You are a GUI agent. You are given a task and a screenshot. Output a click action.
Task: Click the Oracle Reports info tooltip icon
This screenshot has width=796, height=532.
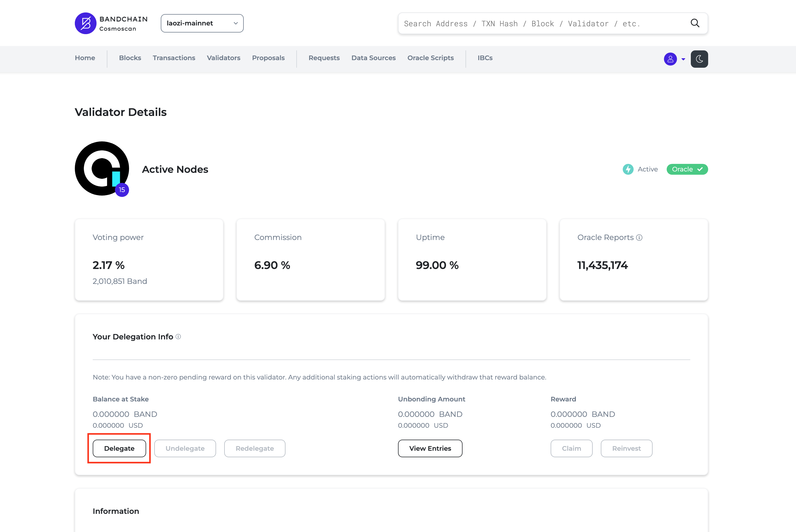640,238
